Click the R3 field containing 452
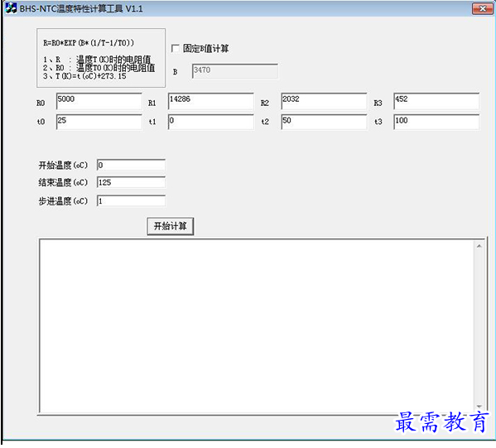 [436, 101]
